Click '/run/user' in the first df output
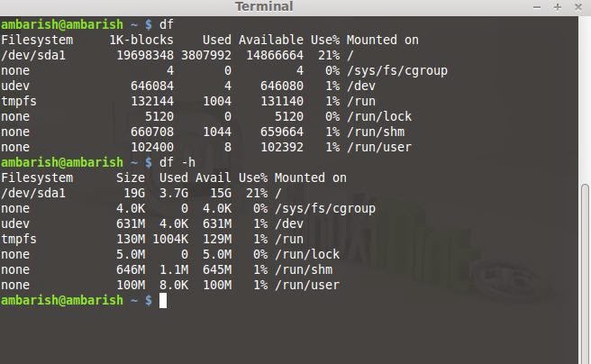Screen dimensions: 591x364 click(x=379, y=148)
